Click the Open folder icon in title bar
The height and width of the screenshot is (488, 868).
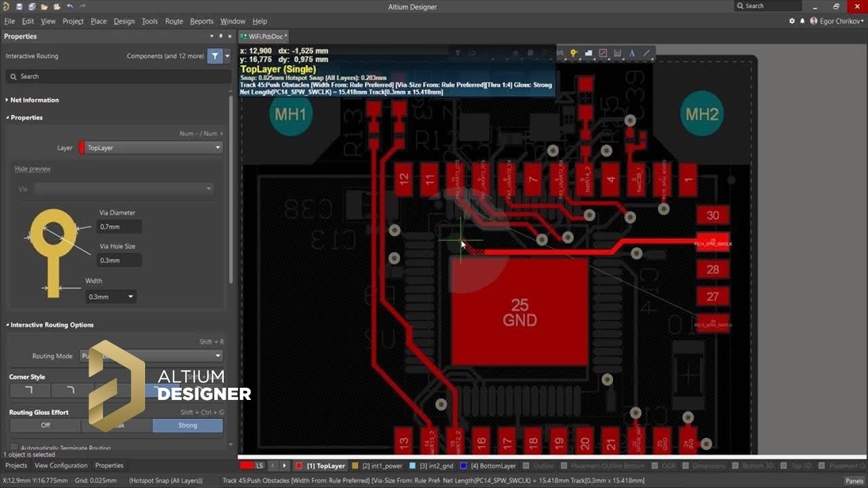click(44, 7)
